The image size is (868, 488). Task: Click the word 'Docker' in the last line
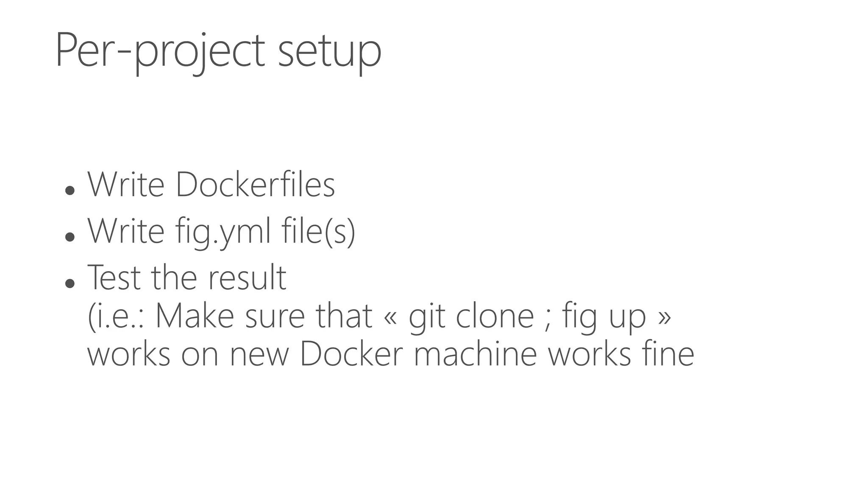[x=351, y=353]
